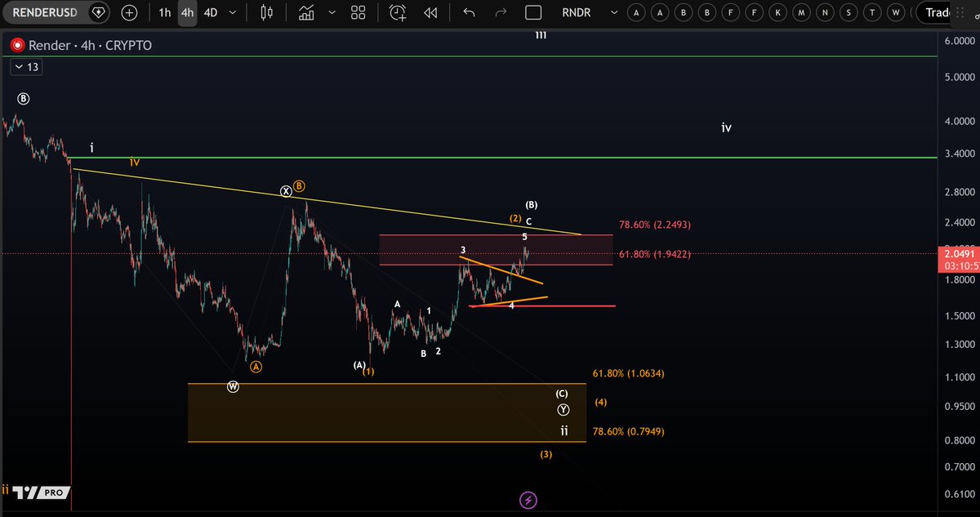
Task: Select the white iv wave label
Action: point(726,127)
